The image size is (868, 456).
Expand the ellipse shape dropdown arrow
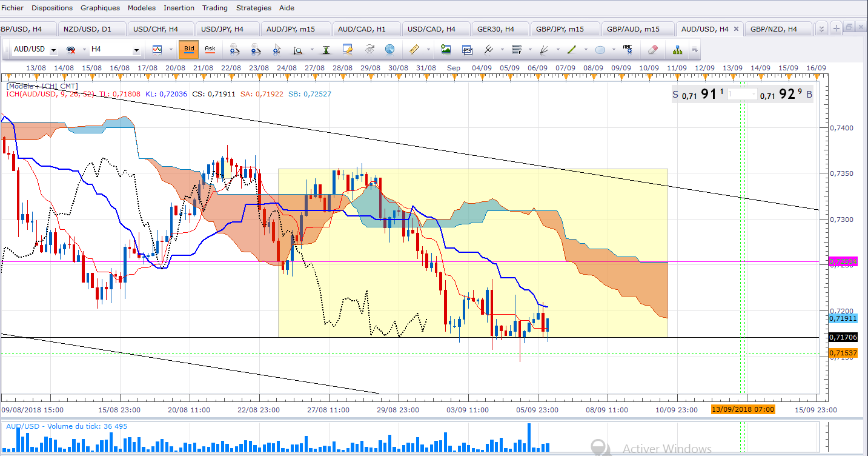[x=614, y=49]
